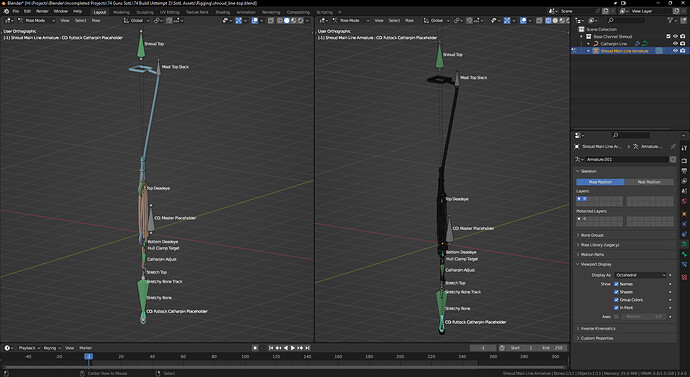Open the View Layer properties tab icon
Image resolution: width=690 pixels, height=377 pixels.
(x=684, y=180)
